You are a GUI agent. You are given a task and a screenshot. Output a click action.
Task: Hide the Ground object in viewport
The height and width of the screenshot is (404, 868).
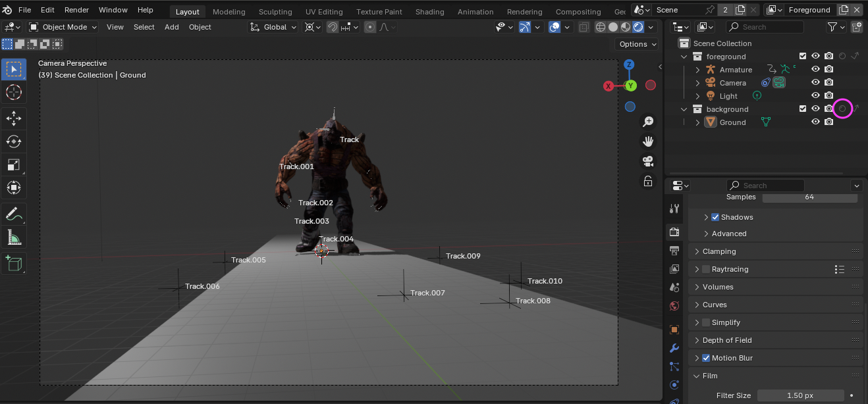(x=815, y=122)
